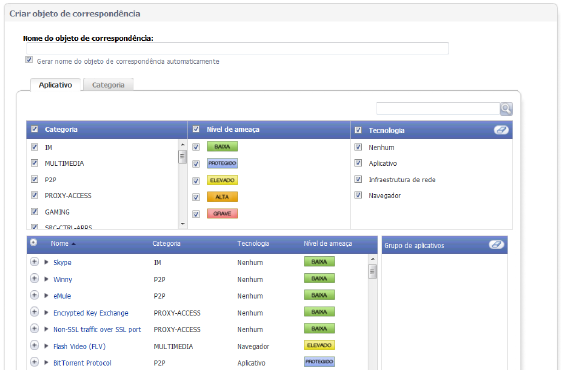Uncheck the P2P category checkbox
Viewport: 576px width, 378px height.
[35, 179]
